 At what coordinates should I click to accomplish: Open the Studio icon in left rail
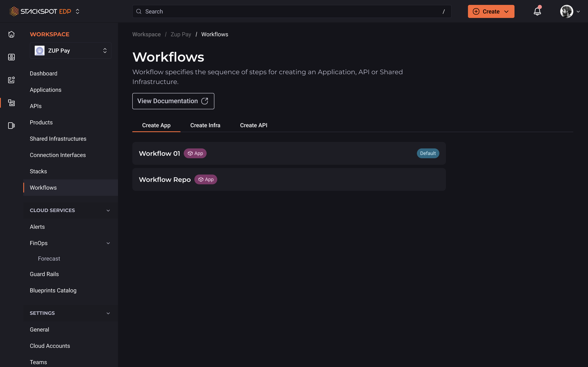(x=11, y=80)
